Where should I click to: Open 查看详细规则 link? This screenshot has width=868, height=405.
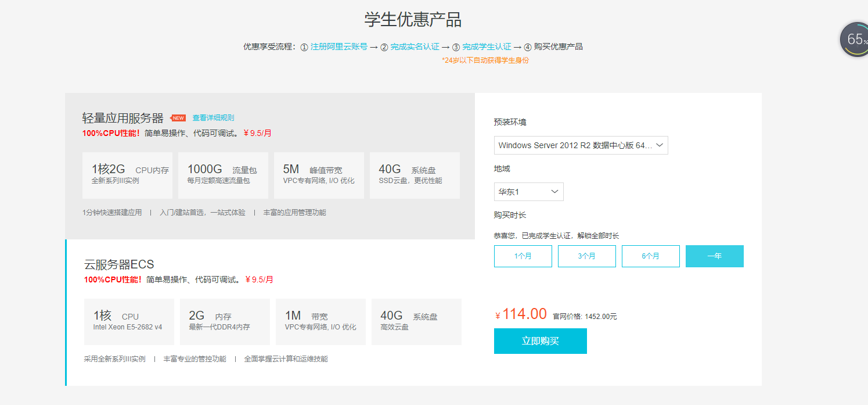(213, 118)
